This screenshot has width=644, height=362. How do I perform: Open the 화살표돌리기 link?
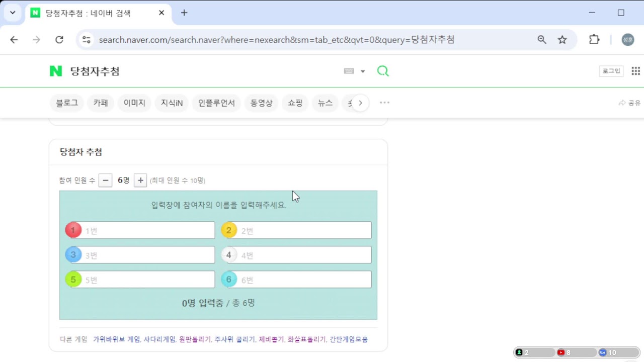pos(306,339)
